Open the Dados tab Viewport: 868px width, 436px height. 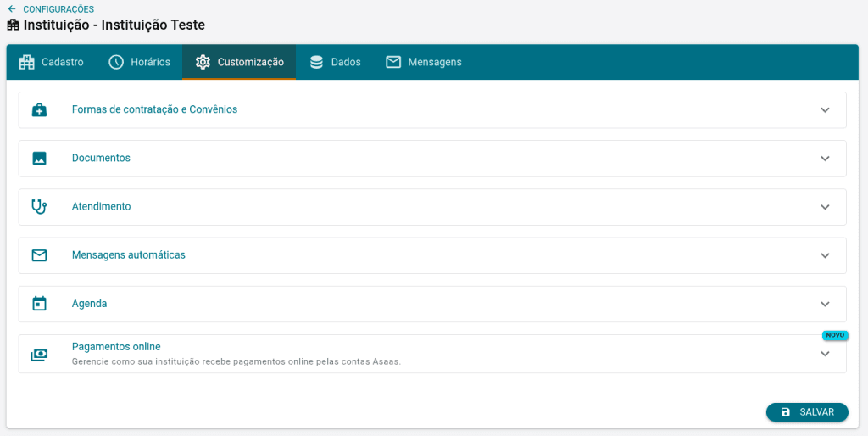coord(335,62)
